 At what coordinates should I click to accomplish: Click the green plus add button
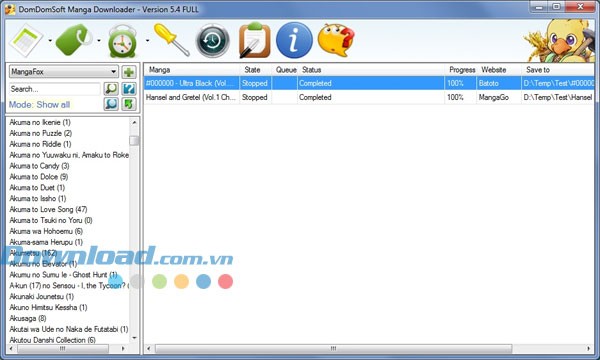point(129,72)
